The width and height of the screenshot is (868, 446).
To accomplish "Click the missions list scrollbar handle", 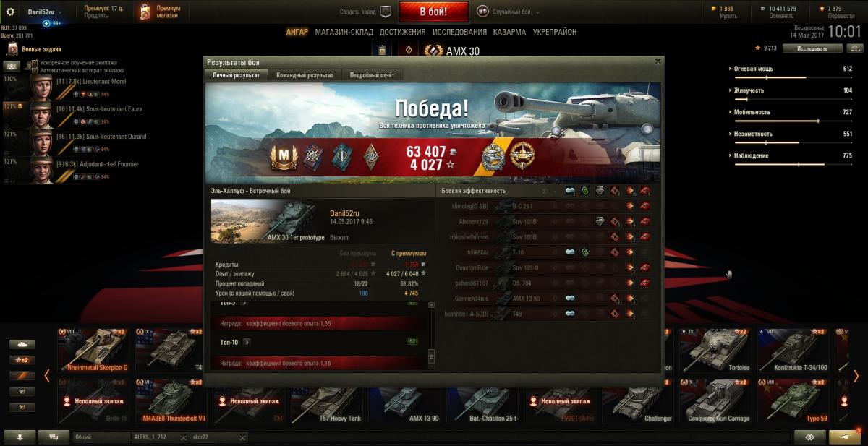I will pyautogui.click(x=432, y=356).
